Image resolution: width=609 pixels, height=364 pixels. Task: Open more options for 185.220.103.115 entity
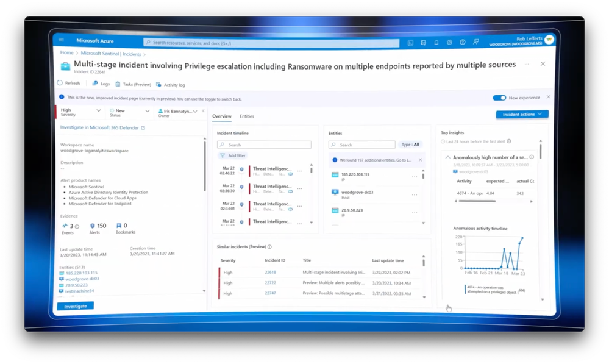pos(415,177)
